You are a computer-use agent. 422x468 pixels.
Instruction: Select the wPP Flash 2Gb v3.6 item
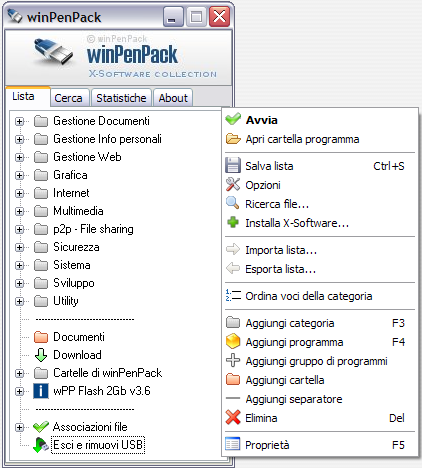point(102,391)
